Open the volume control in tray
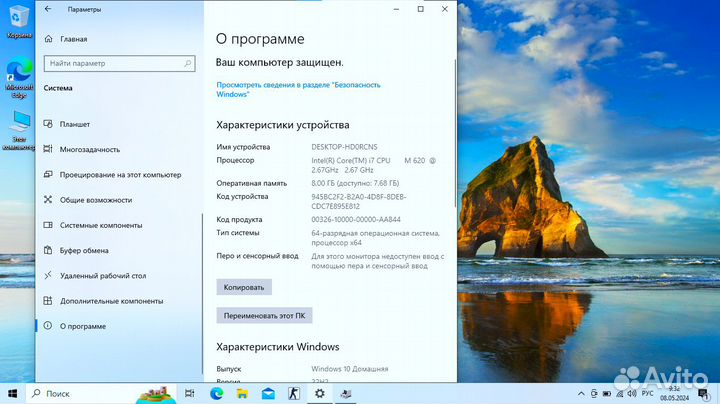Screen dimensions: 720x404 point(632,393)
